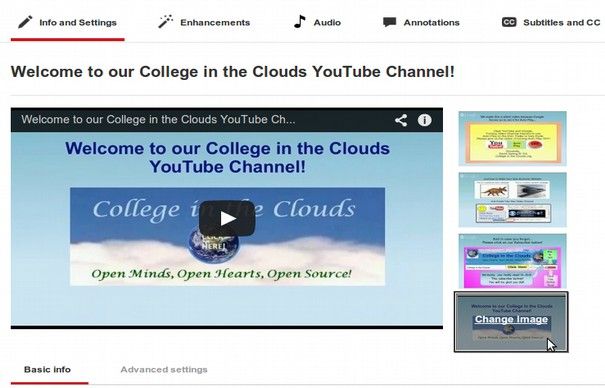Open the Audio tab
This screenshot has height=388, width=605.
317,22
